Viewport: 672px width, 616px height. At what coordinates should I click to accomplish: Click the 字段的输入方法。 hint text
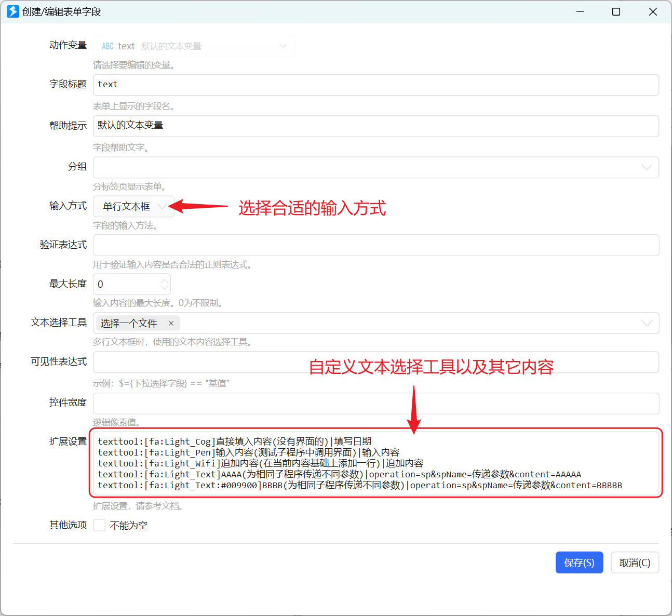[x=126, y=225]
